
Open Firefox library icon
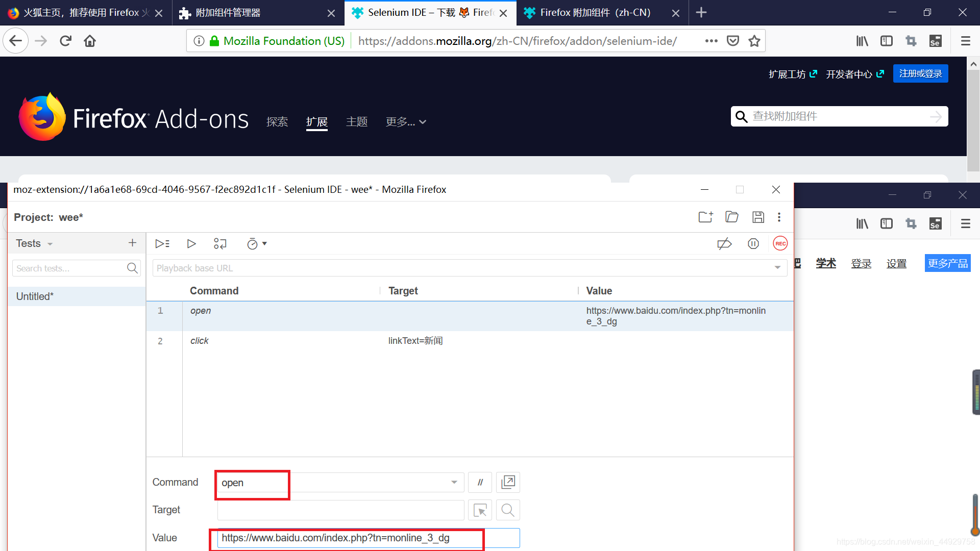click(862, 41)
